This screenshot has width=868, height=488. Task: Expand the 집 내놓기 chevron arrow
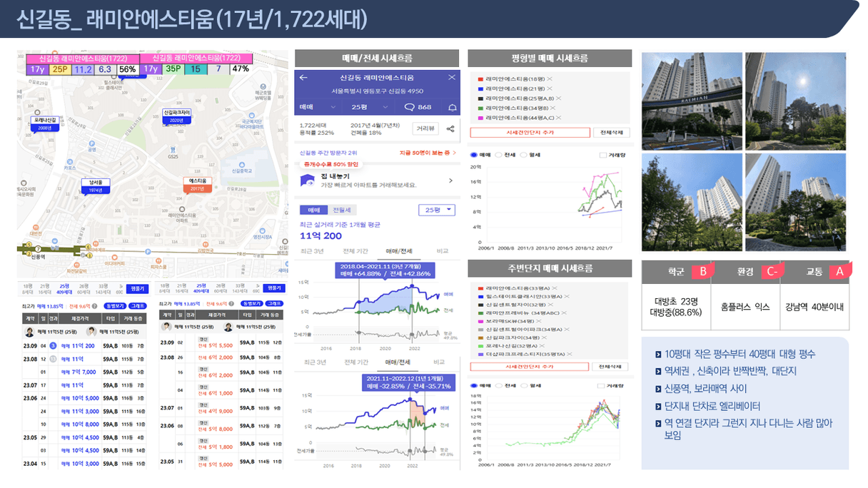tap(450, 181)
